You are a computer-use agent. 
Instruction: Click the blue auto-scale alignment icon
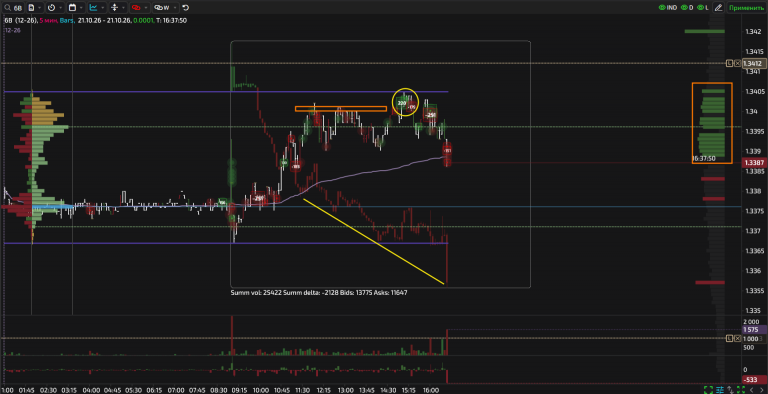click(720, 390)
